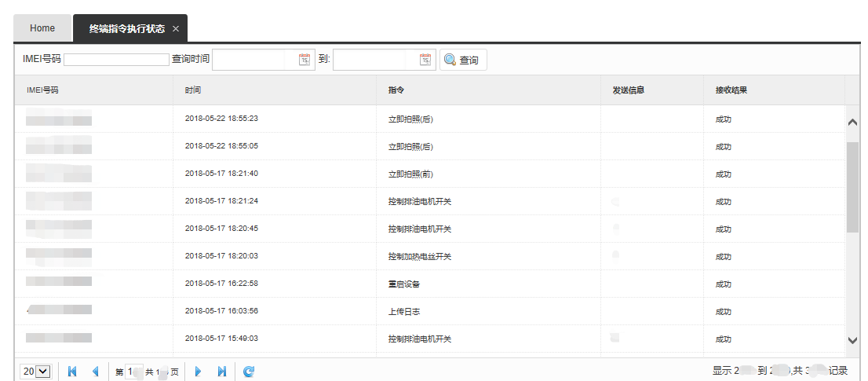
Task: Click 成功 in the 立即拍照(前) row
Action: pos(723,174)
